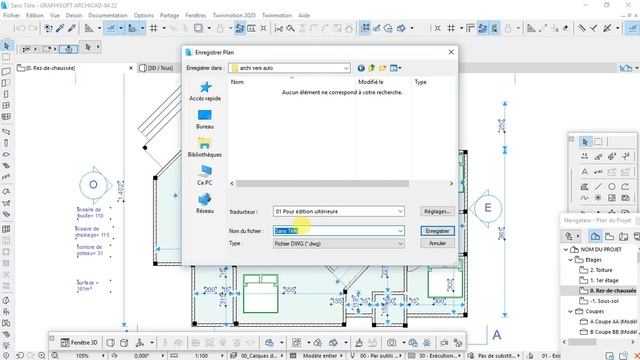Create a new folder in the dialog

tap(382, 68)
